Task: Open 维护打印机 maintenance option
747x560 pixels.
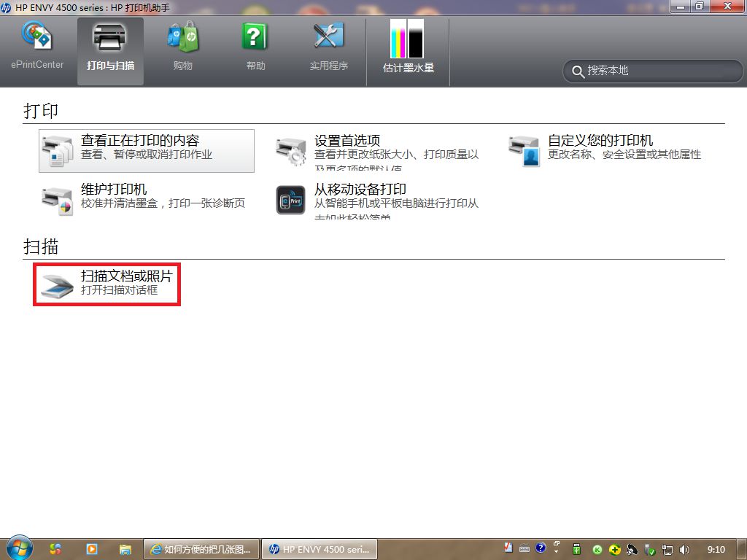Action: [x=114, y=190]
